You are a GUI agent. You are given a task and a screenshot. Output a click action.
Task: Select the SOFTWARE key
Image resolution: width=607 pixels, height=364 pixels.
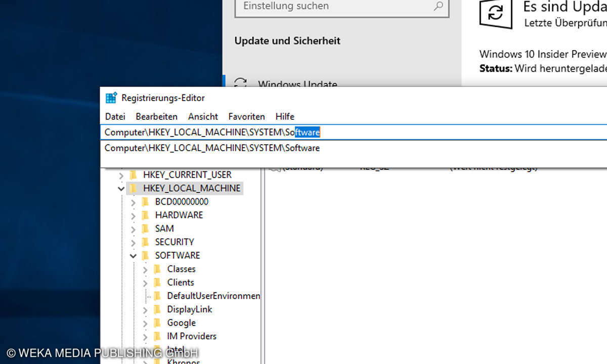coord(178,255)
